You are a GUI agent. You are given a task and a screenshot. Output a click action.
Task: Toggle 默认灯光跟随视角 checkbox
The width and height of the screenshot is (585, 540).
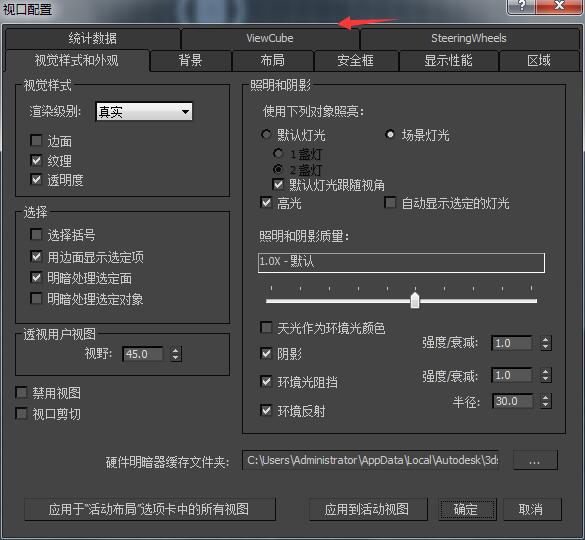(278, 184)
